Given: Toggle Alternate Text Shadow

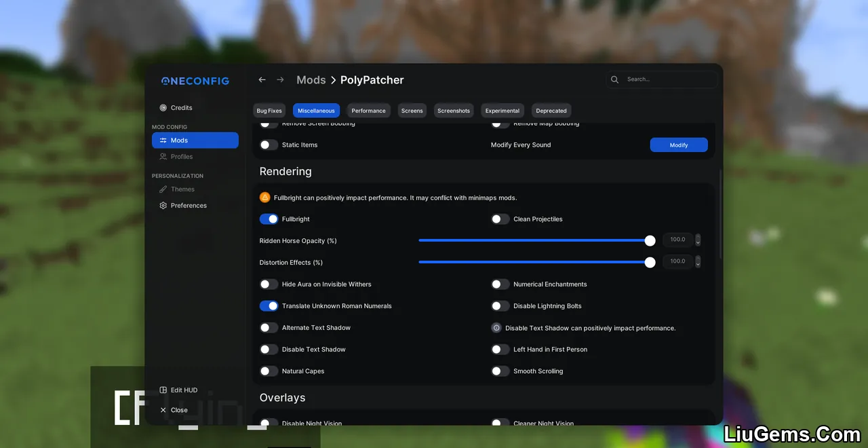Looking at the screenshot, I should (x=269, y=328).
